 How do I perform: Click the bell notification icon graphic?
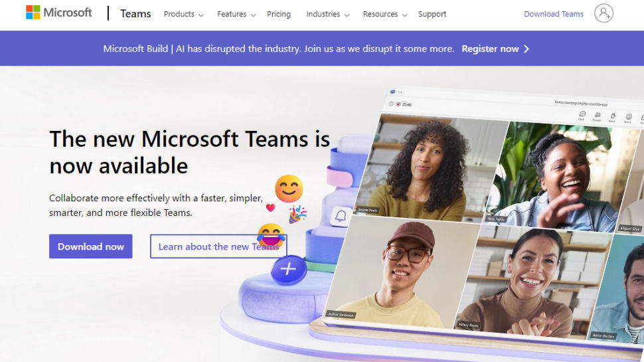pos(341,216)
